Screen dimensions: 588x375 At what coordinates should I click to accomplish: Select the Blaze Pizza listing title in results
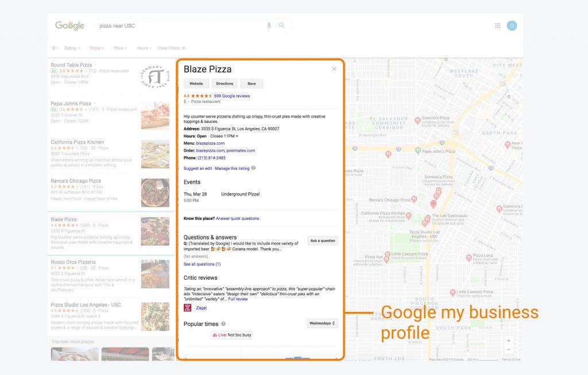pos(63,219)
